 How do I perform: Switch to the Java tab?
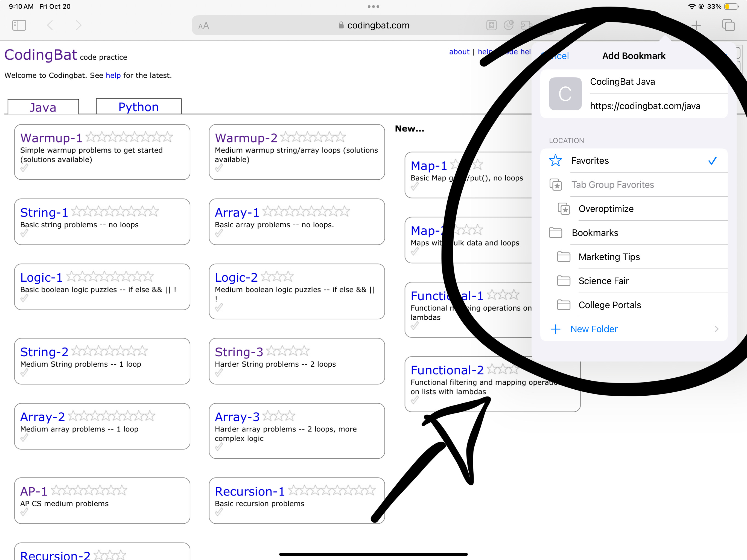pyautogui.click(x=43, y=107)
